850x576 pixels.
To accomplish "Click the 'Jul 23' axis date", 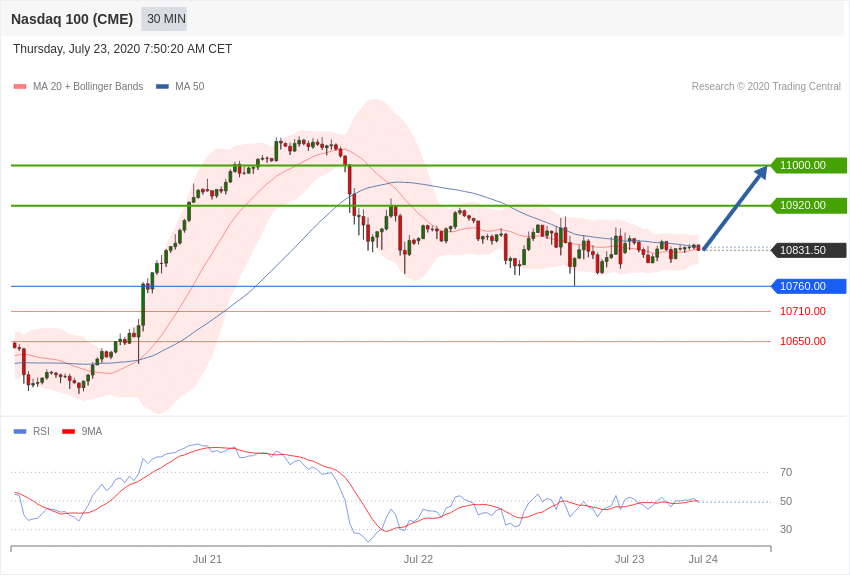I will 629,559.
